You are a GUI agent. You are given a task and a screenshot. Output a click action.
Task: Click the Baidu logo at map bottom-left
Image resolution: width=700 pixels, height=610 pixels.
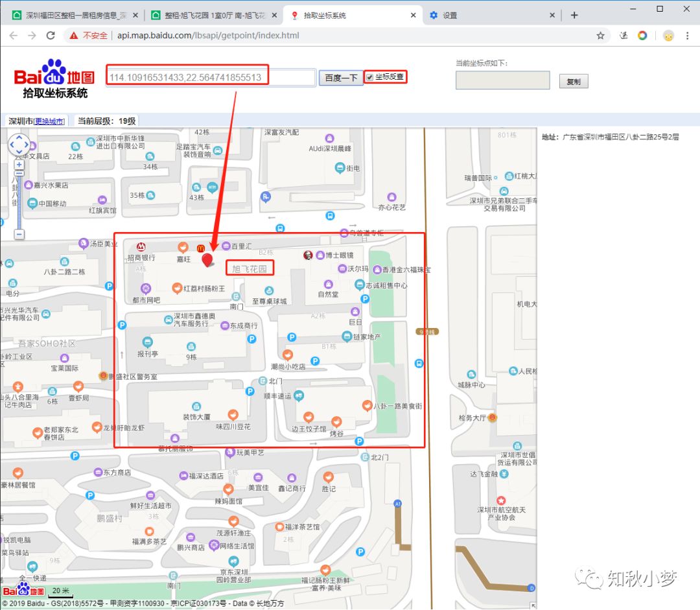tap(23, 591)
